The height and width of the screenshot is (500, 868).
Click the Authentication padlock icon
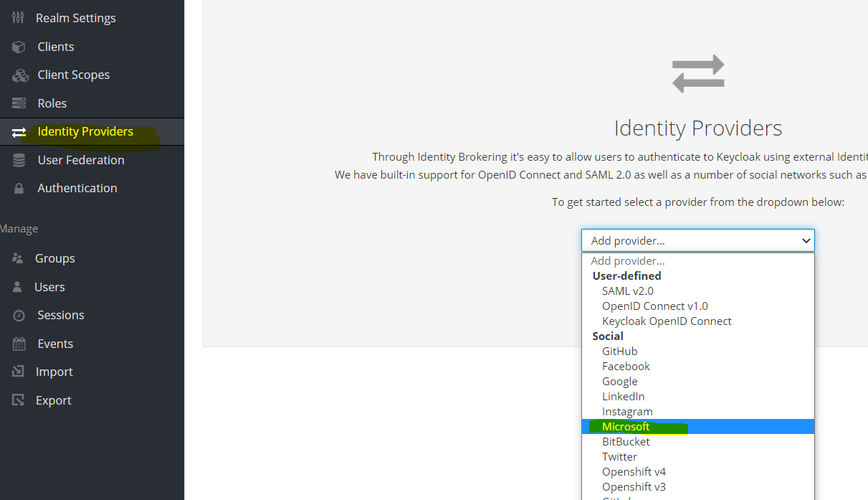pyautogui.click(x=17, y=187)
